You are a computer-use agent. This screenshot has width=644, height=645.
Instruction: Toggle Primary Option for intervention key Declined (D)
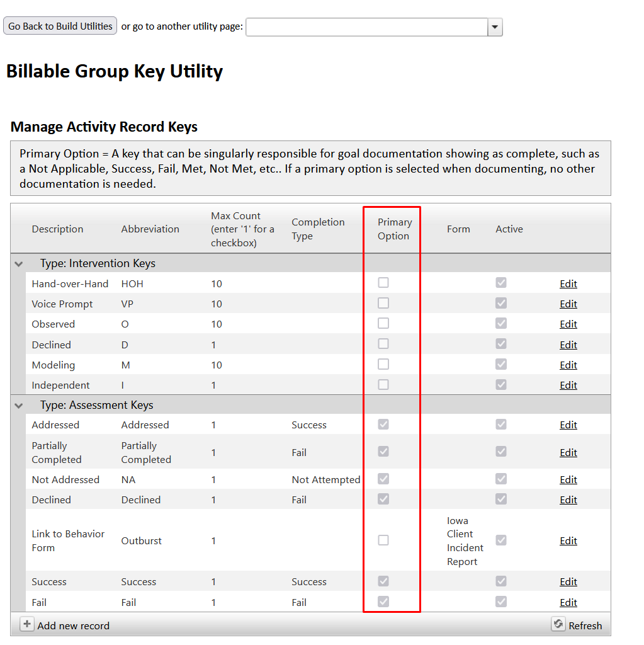click(383, 344)
